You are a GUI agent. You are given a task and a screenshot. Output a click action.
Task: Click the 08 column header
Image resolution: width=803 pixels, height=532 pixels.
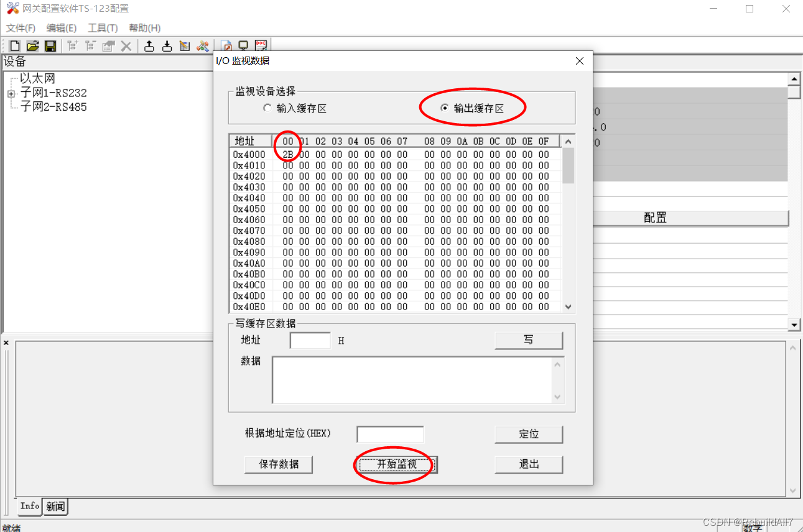point(429,141)
